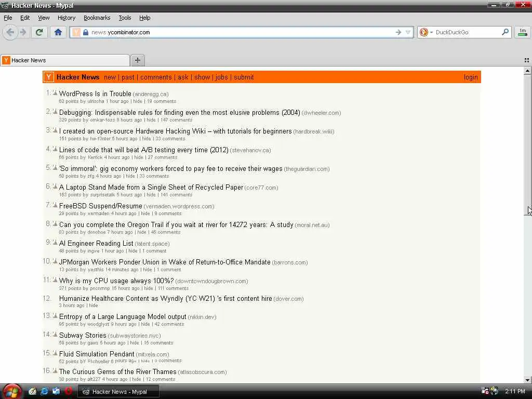532x399 pixels.
Task: Upvote the FreeBSD Suspend/Resume story
Action: [x=55, y=204]
